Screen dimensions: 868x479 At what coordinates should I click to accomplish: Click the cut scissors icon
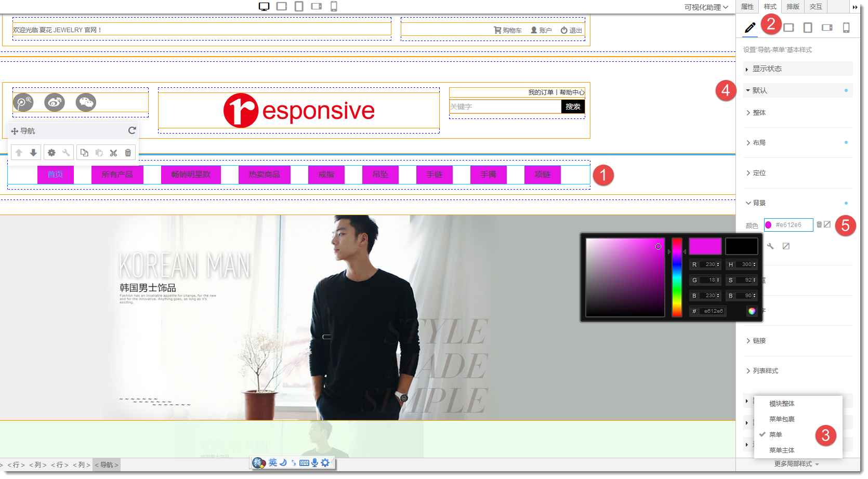113,153
